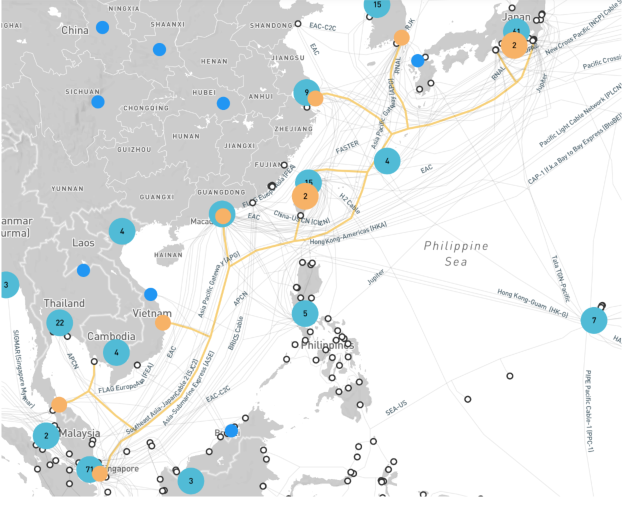Select the SEA-US cable label
Screen dimensions: 630x511
(396, 408)
